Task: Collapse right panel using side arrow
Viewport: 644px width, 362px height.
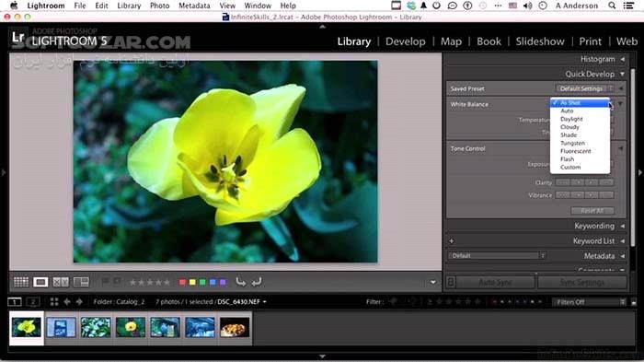Action: 640,173
